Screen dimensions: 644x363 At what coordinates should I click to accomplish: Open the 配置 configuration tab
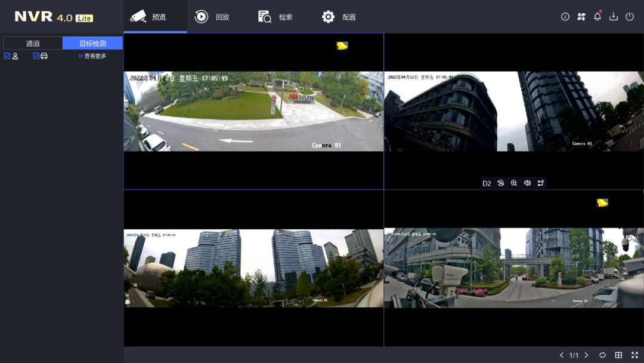(339, 17)
